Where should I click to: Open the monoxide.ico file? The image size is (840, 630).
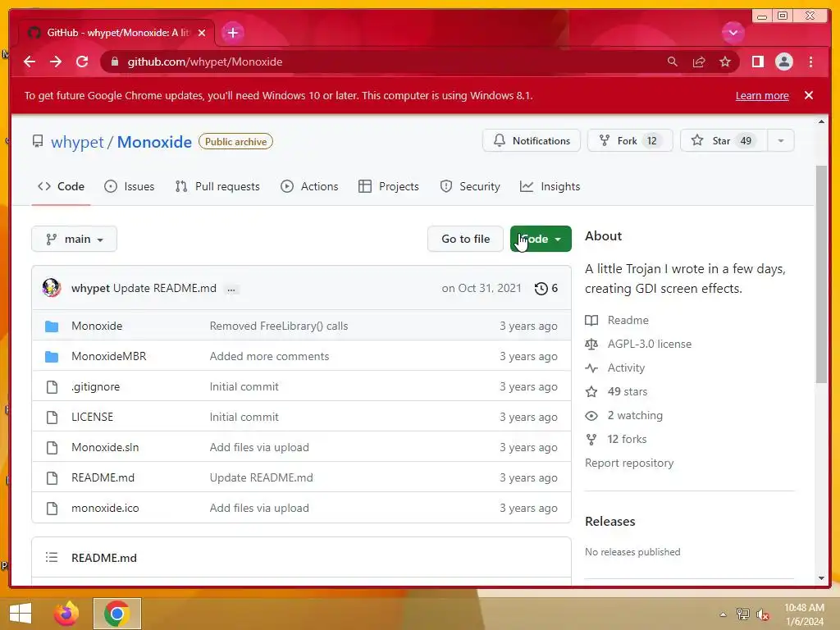pyautogui.click(x=105, y=508)
